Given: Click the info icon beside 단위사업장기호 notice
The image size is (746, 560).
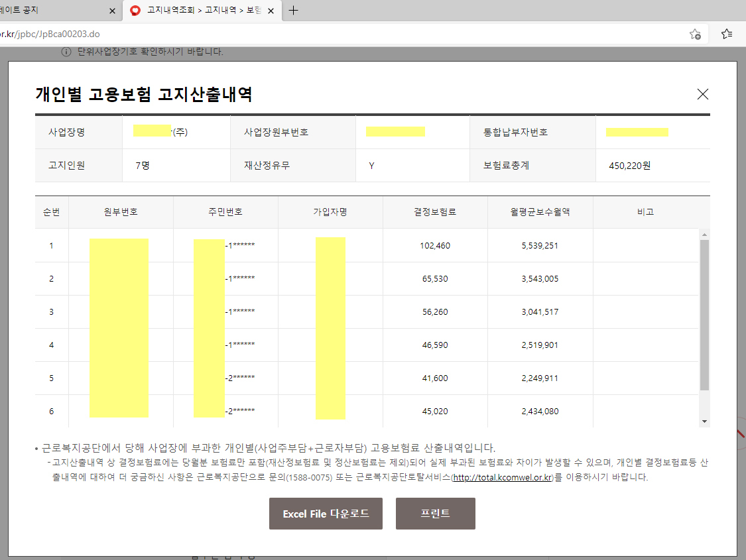Looking at the screenshot, I should (66, 52).
